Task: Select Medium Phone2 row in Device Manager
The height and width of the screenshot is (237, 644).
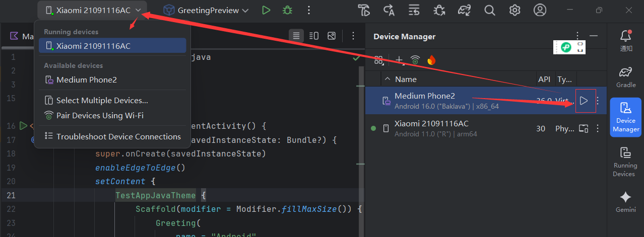Action: (486, 101)
